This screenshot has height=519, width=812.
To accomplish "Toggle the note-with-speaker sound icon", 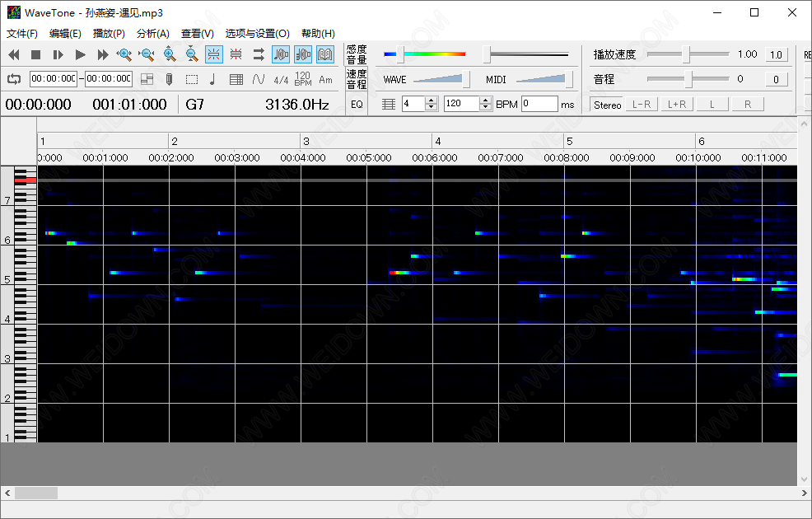I will tap(281, 54).
